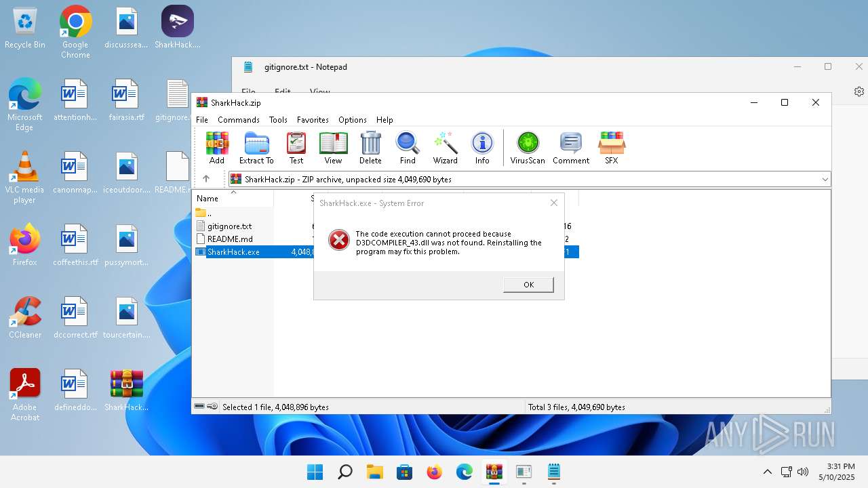Switch to Notepad taskbar button
Viewport: 868px width, 488px height.
(x=553, y=472)
